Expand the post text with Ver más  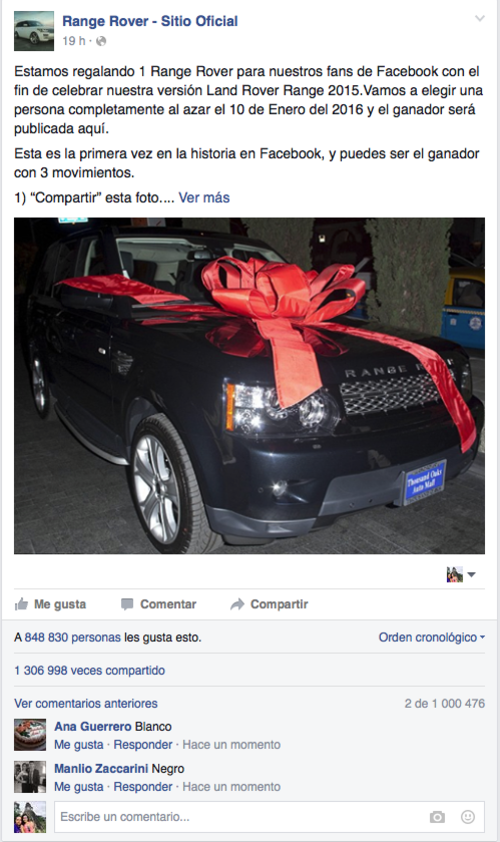204,198
